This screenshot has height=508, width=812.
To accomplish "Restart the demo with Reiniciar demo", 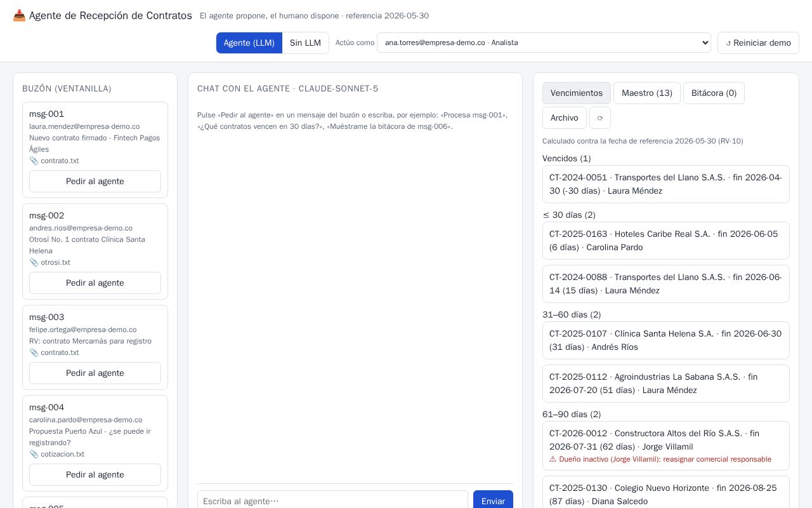I will tap(758, 43).
